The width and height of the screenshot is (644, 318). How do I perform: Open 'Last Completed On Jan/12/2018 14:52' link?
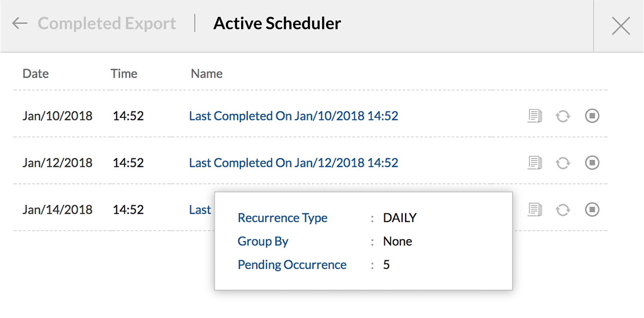294,163
